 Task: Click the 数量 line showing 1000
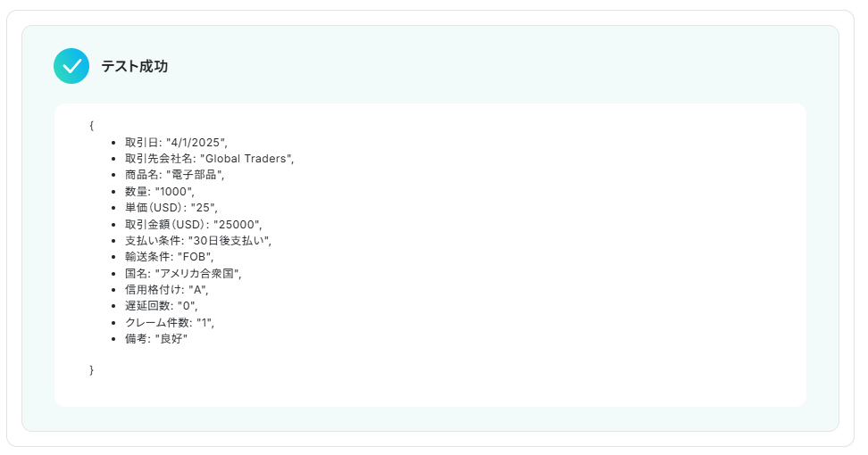[x=159, y=192]
